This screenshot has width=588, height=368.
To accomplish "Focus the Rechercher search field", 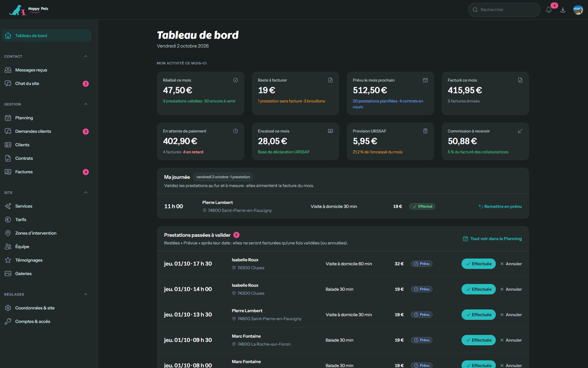I will tap(504, 10).
